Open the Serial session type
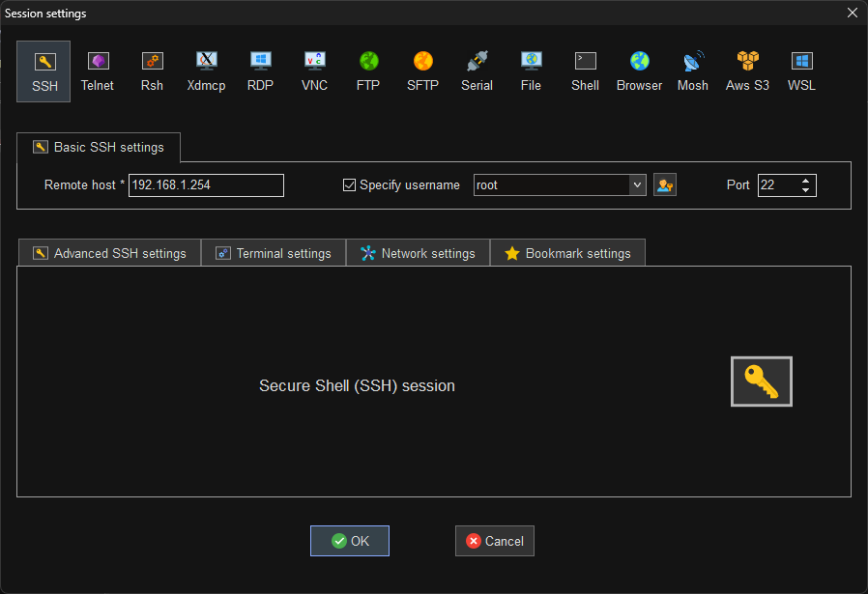868x594 pixels. click(x=477, y=71)
